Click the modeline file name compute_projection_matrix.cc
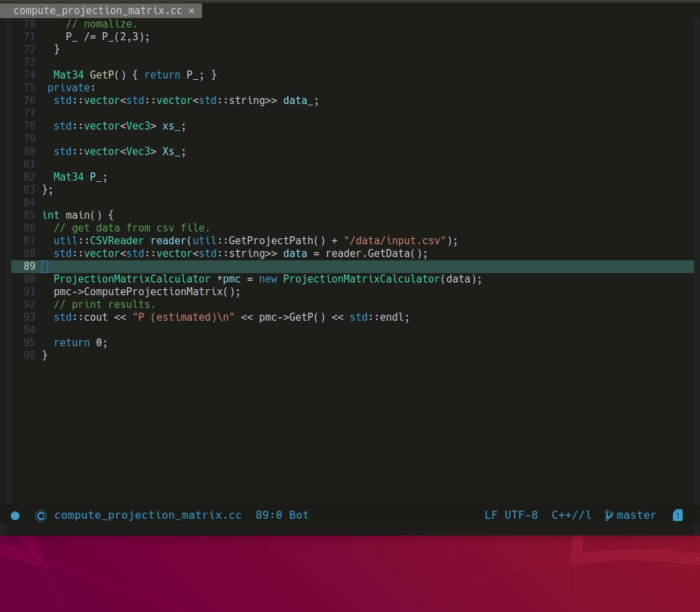This screenshot has height=612, width=700. [x=148, y=515]
